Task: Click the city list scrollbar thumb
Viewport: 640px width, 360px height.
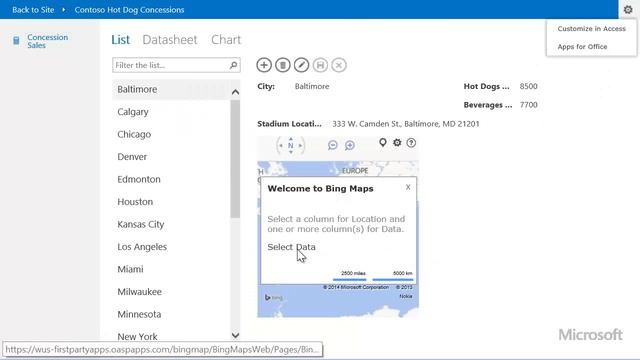Action: pyautogui.click(x=235, y=159)
